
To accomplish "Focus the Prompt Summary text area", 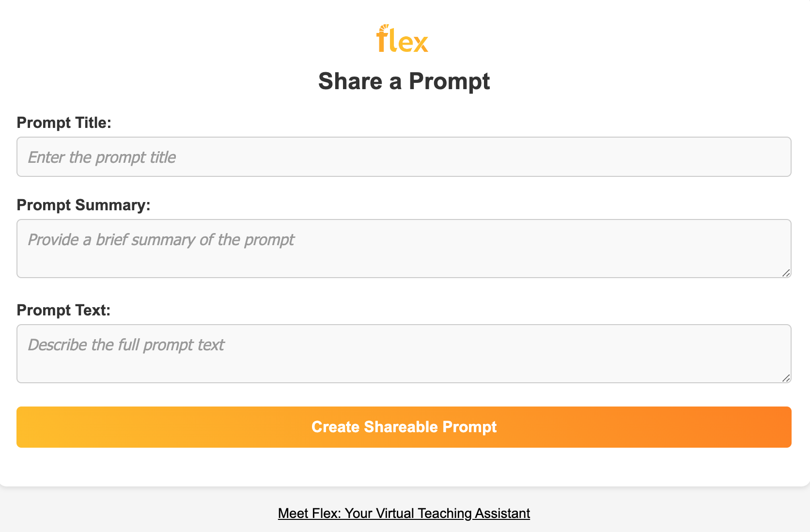I will point(404,256).
